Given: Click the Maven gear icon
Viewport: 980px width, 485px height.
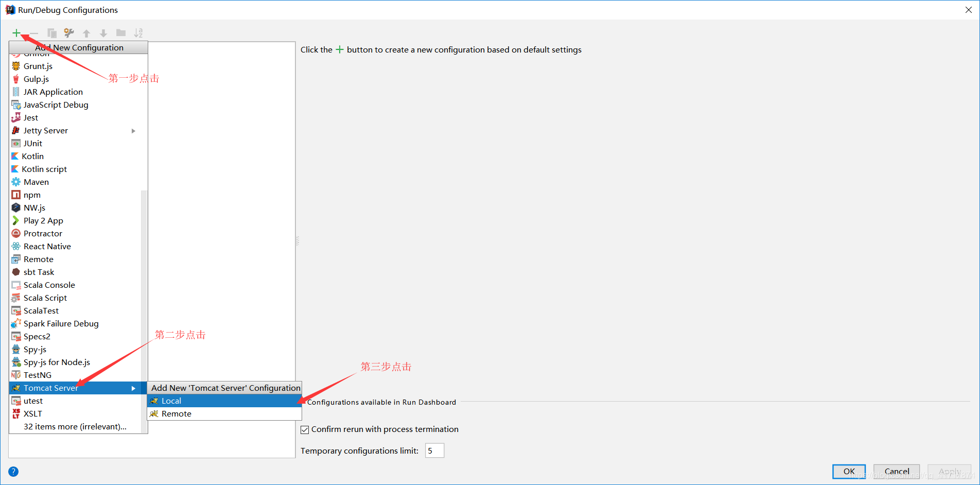Looking at the screenshot, I should click(16, 182).
